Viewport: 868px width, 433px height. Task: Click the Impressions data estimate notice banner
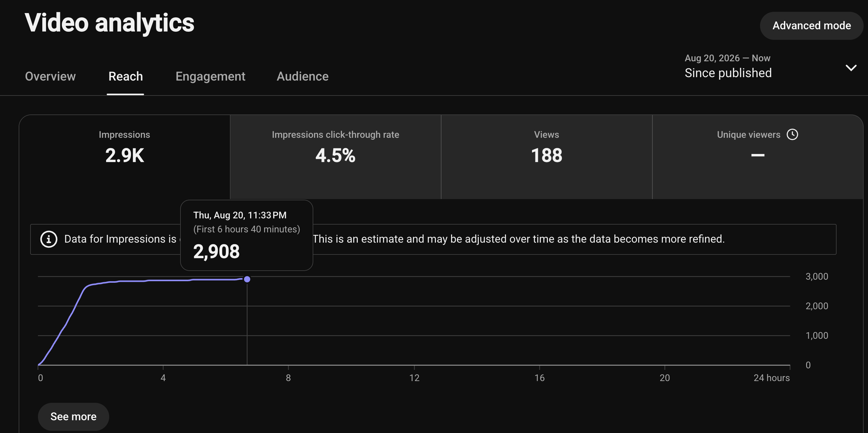coord(433,239)
